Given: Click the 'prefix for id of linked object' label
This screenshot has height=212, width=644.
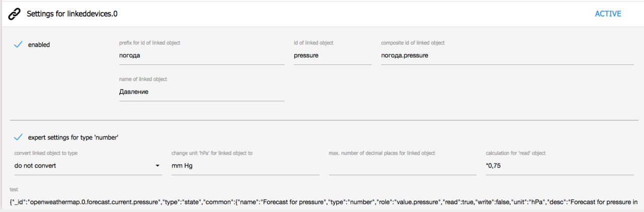Looking at the screenshot, I should point(149,43).
